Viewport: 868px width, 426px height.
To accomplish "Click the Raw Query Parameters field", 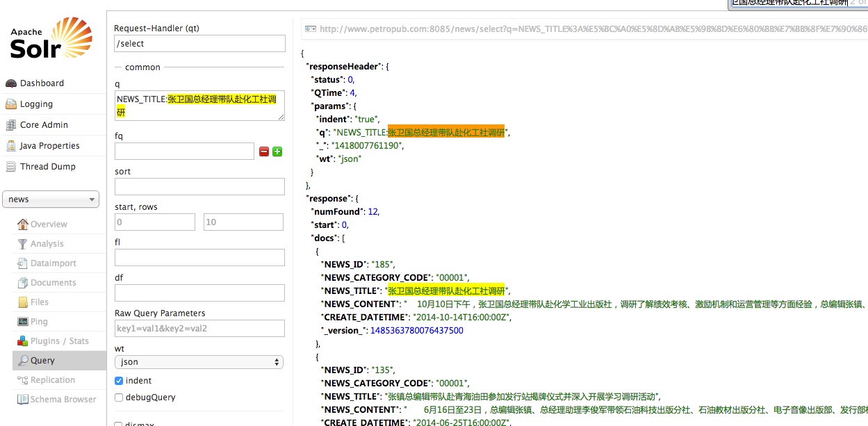I will tap(199, 328).
